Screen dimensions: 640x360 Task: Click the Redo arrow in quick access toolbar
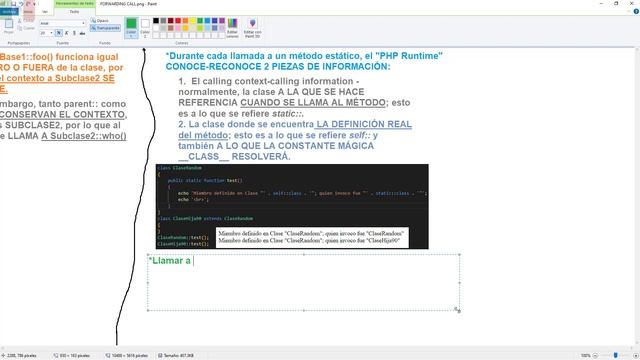(28, 4)
